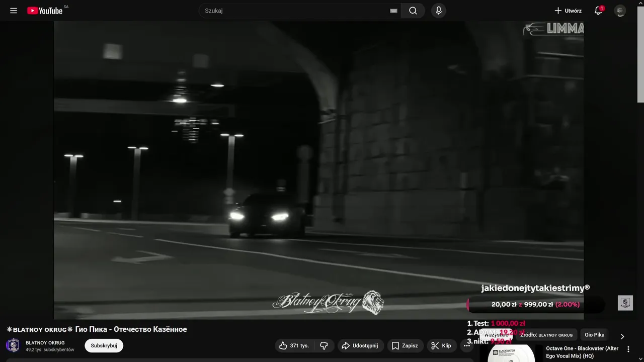644x362 pixels.
Task: Open the BLATNOY OKRUG channel avatar
Action: click(x=13, y=345)
